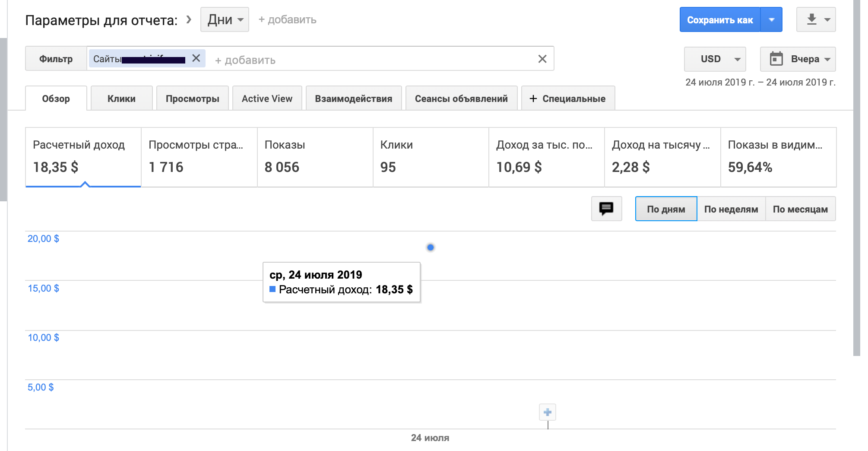Click the download report icon

click(812, 19)
